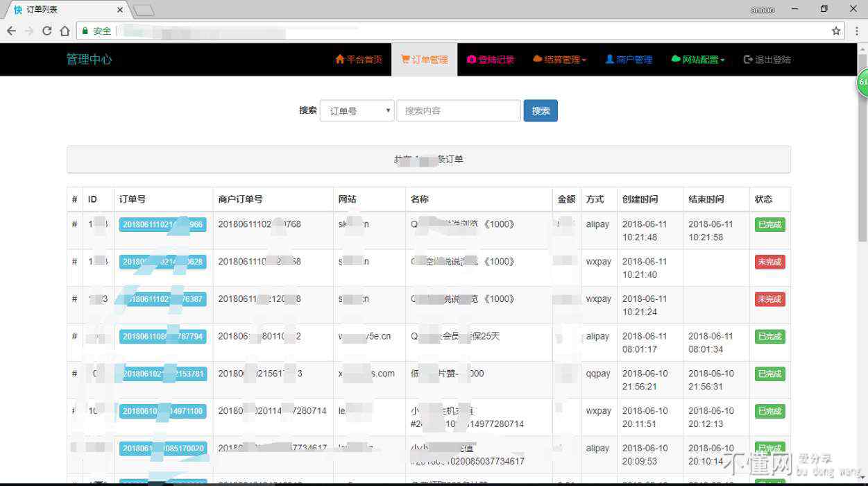Screen dimensions: 868x486
Task: Open 商户管理 page
Action: pos(629,60)
